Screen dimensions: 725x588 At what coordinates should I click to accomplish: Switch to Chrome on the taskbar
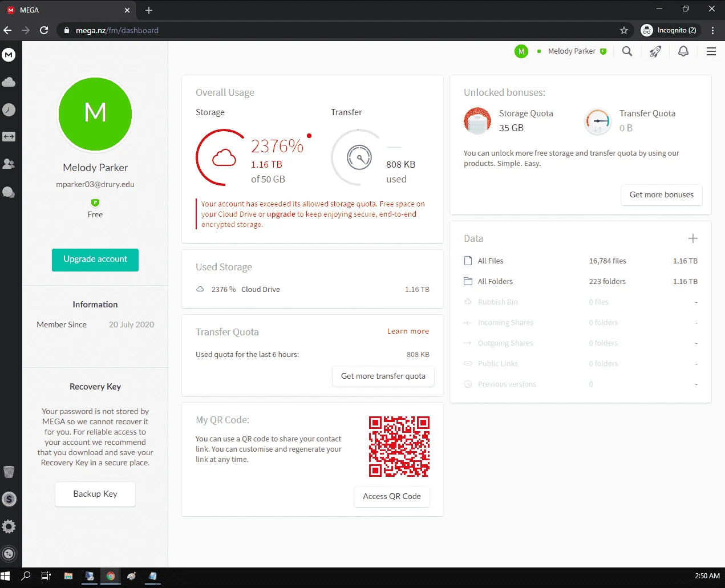(x=111, y=576)
